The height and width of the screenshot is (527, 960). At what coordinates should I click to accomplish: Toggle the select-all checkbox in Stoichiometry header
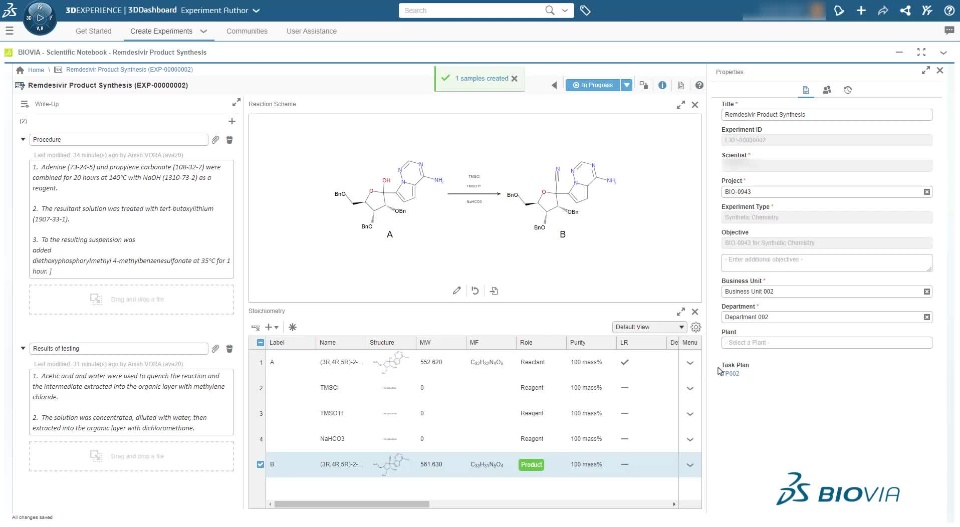[260, 343]
